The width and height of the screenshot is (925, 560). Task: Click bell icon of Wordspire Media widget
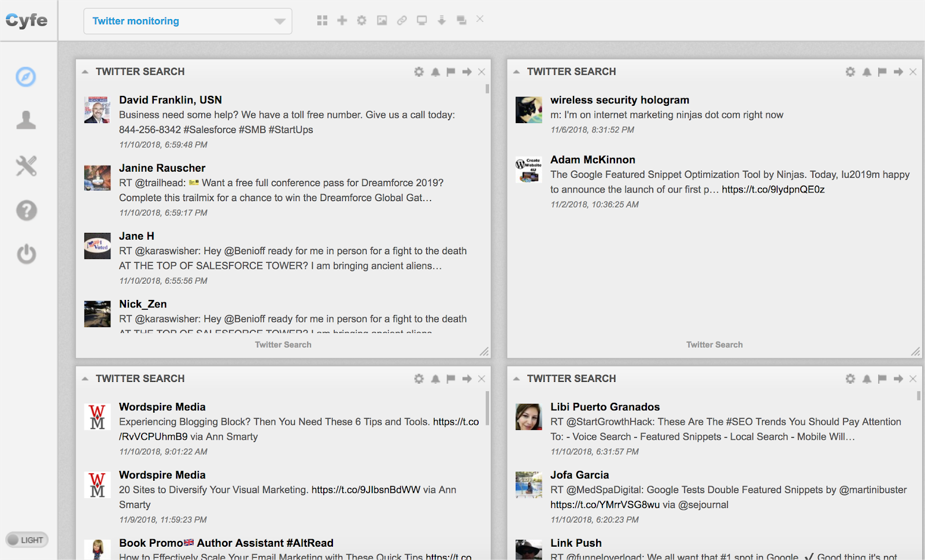pos(435,379)
